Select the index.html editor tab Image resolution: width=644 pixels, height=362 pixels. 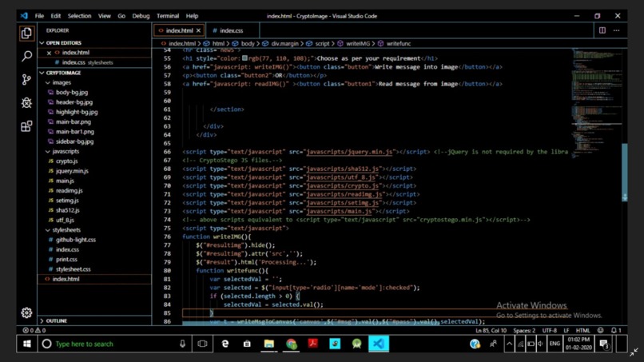(x=179, y=30)
